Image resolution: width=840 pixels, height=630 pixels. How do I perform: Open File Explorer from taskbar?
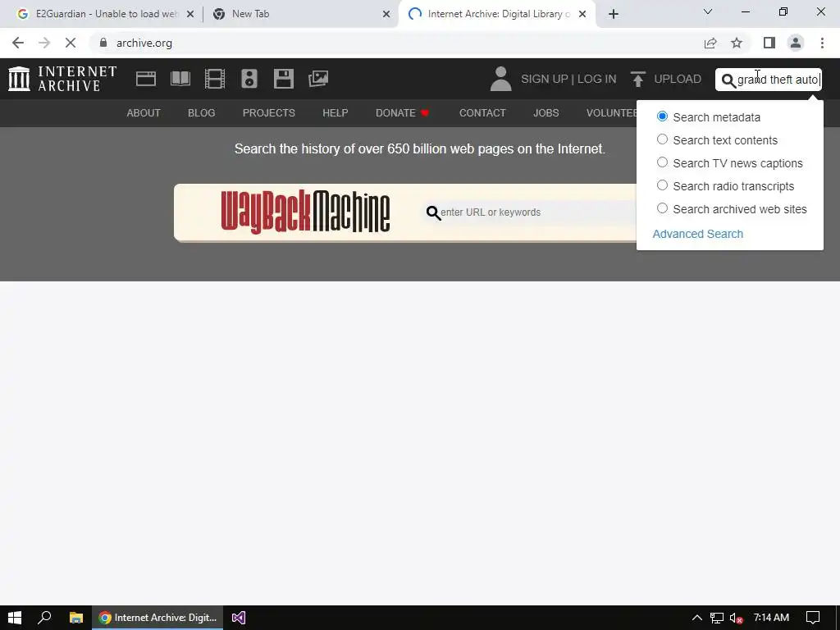[76, 618]
